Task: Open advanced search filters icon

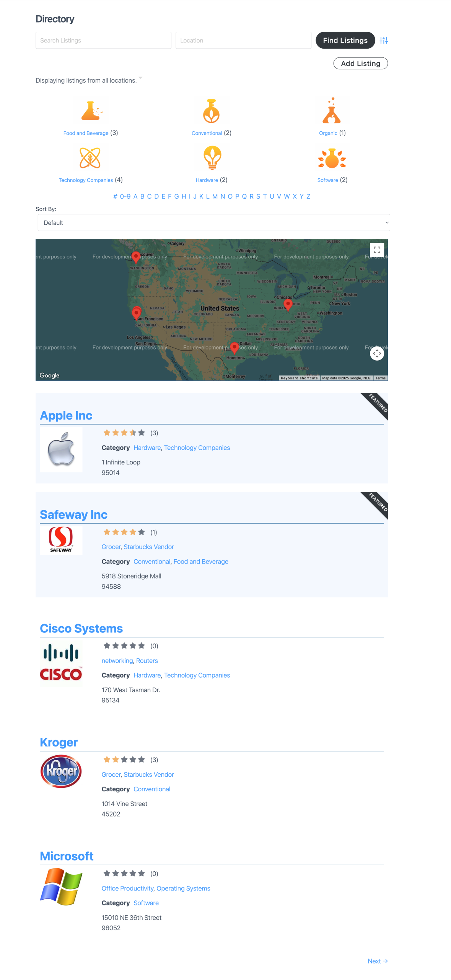Action: (384, 40)
